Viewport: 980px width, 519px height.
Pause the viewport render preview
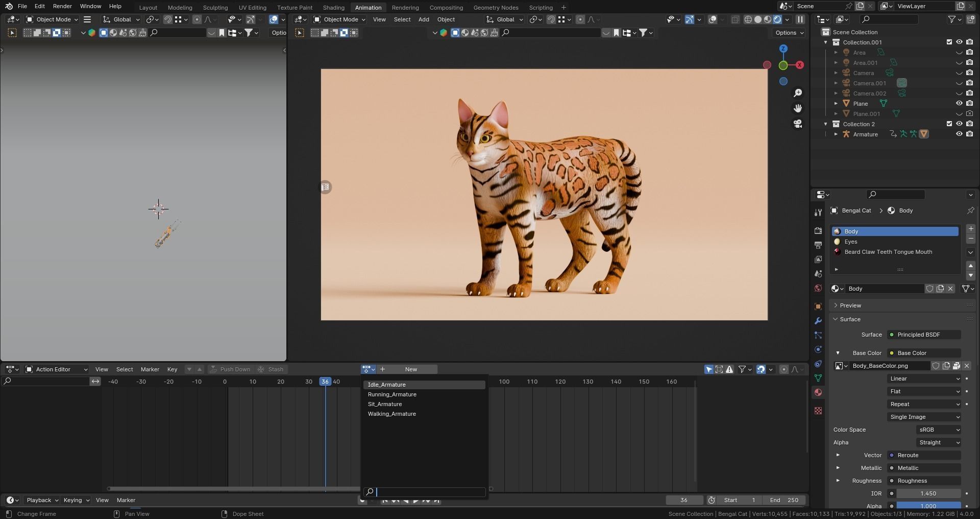tap(800, 19)
